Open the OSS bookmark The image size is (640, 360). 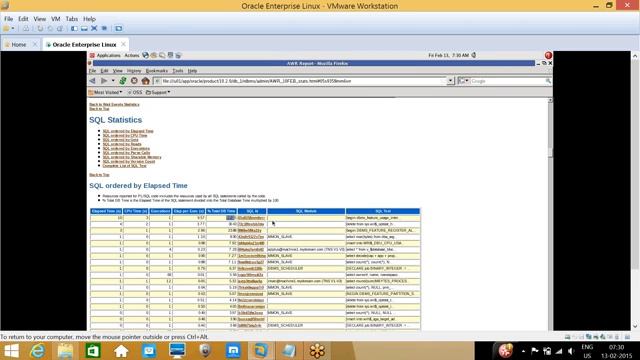(x=135, y=92)
